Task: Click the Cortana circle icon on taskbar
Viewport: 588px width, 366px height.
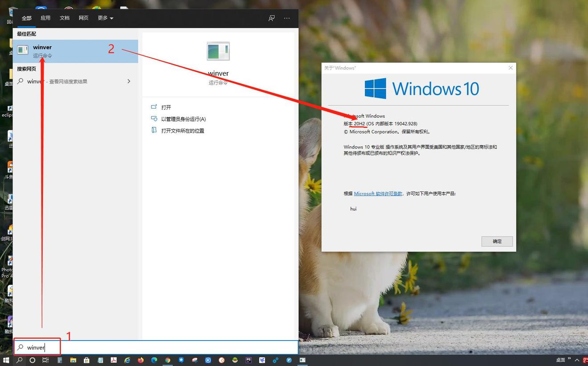Action: coord(33,360)
